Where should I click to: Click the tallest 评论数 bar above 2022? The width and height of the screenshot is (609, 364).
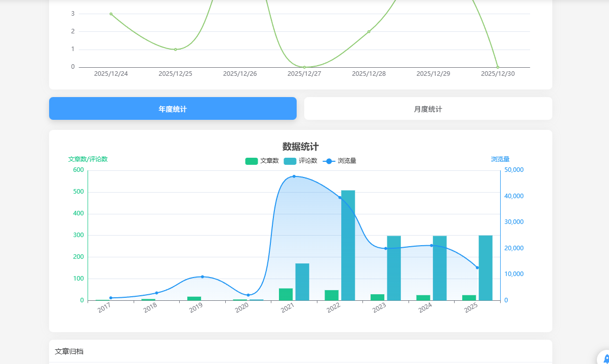(x=349, y=243)
